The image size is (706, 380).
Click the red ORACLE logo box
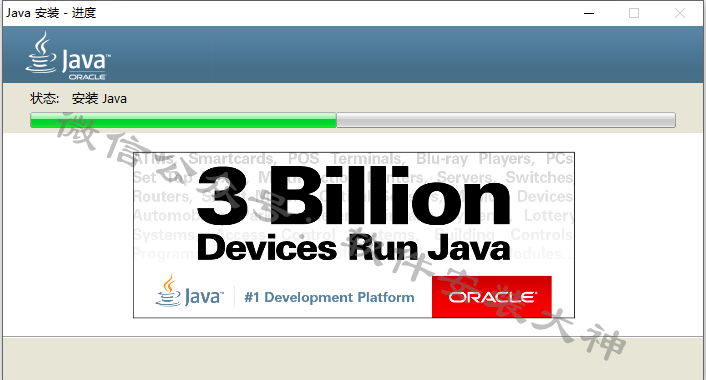tap(492, 297)
